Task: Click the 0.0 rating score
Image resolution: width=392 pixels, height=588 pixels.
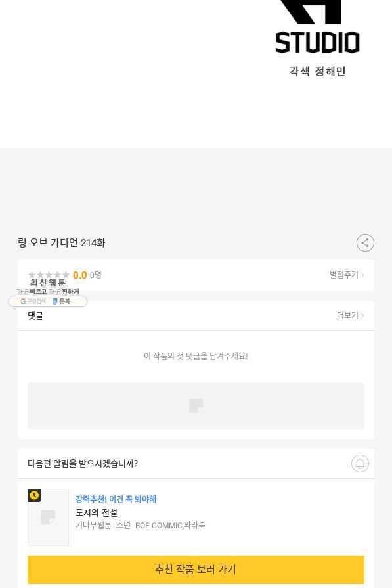Action: click(80, 275)
